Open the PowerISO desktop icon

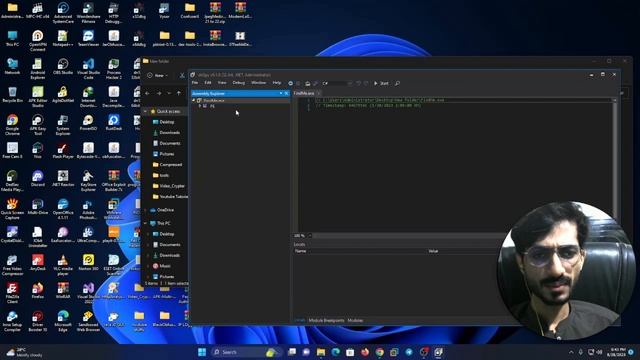88,122
